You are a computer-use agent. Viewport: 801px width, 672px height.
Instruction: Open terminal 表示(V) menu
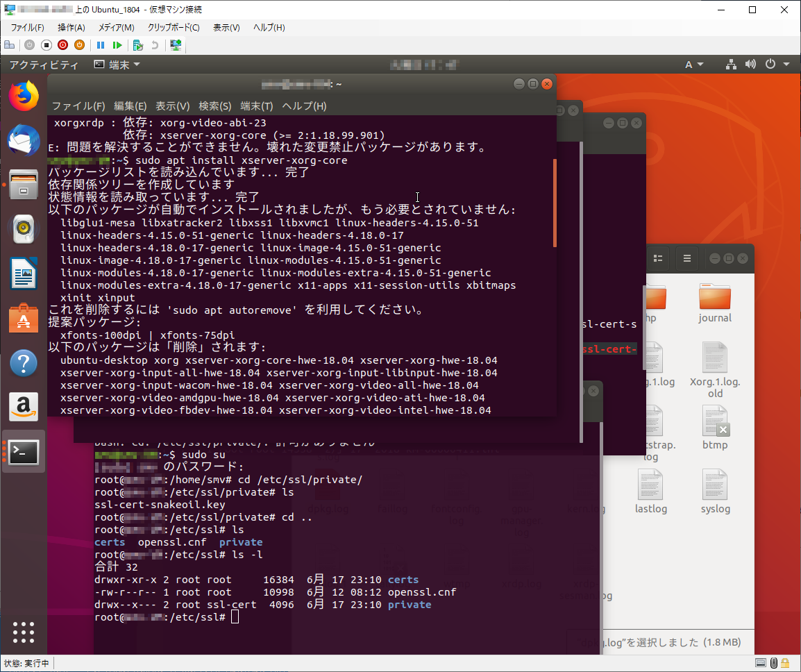172,106
